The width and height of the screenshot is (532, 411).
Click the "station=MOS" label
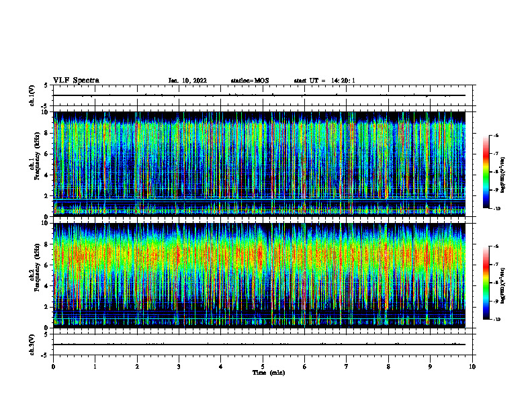250,81
